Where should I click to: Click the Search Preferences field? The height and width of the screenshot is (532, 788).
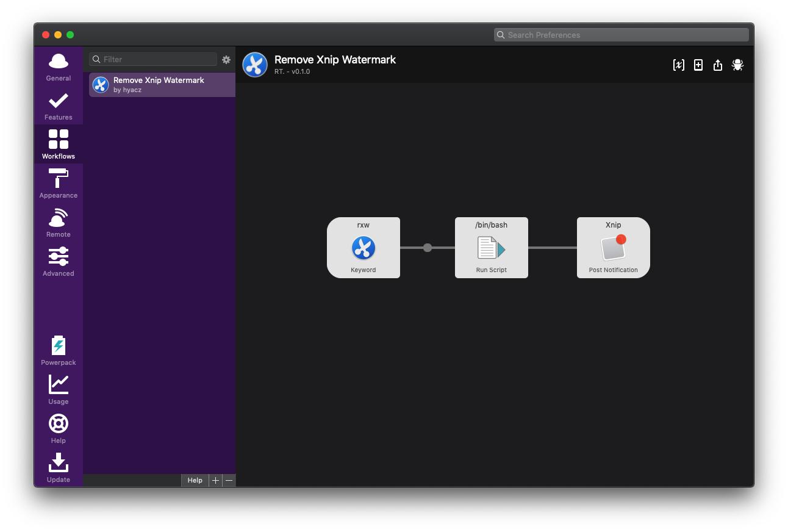click(621, 35)
